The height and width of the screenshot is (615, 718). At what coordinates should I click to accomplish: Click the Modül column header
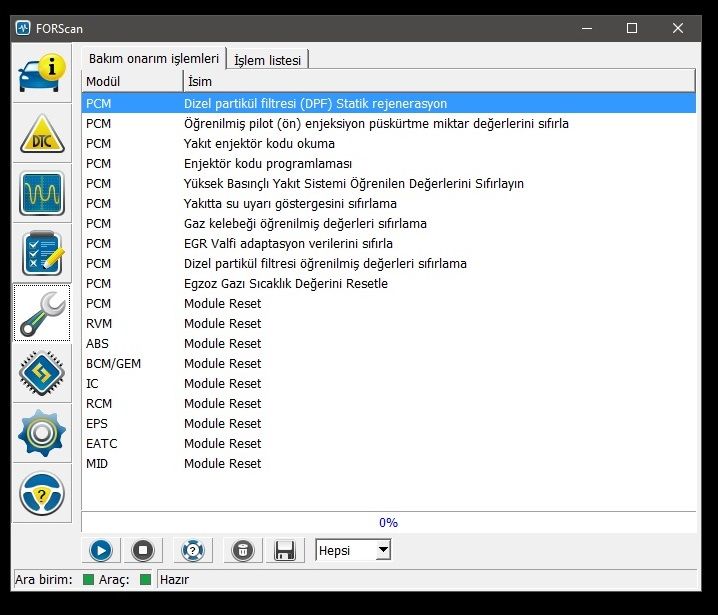coord(132,82)
